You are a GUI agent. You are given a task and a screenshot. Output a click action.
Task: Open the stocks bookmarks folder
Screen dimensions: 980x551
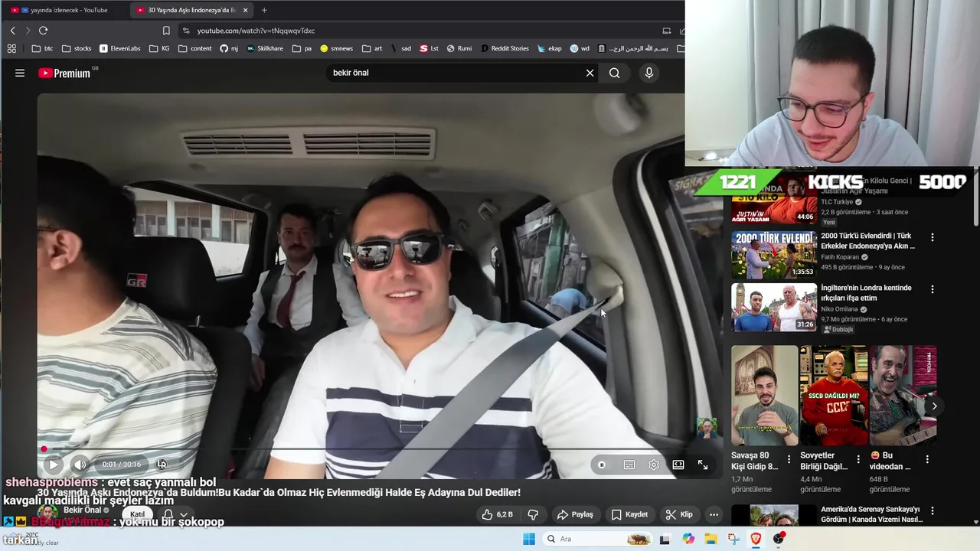(77, 48)
